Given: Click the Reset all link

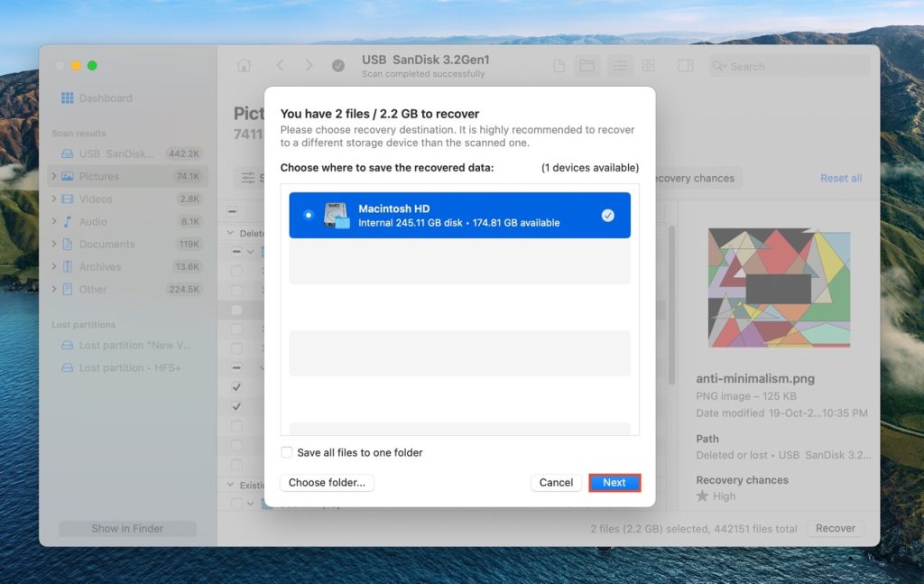Looking at the screenshot, I should 840,178.
